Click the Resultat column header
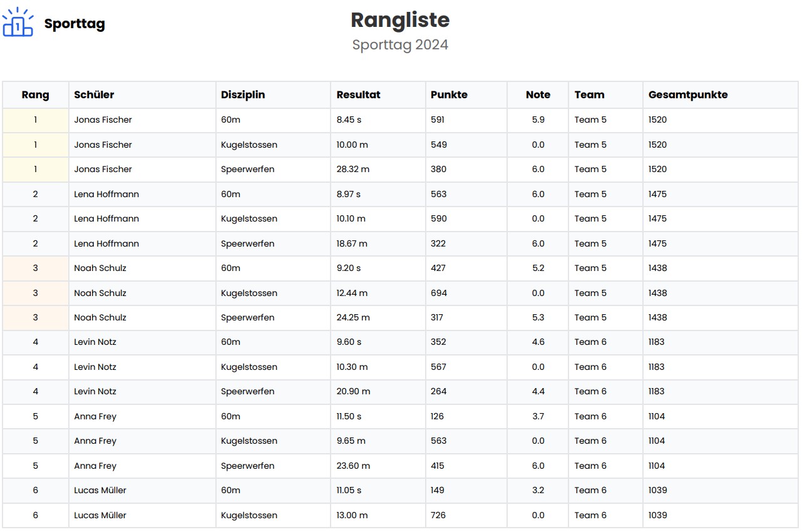Viewport: 802px width, 532px height. pyautogui.click(x=358, y=95)
